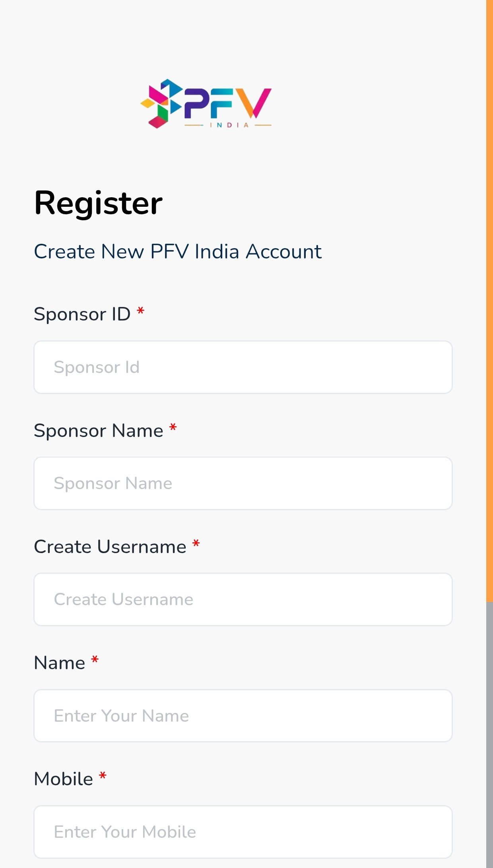Image resolution: width=493 pixels, height=868 pixels.
Task: Click the Sponsor ID label
Action: (x=82, y=314)
